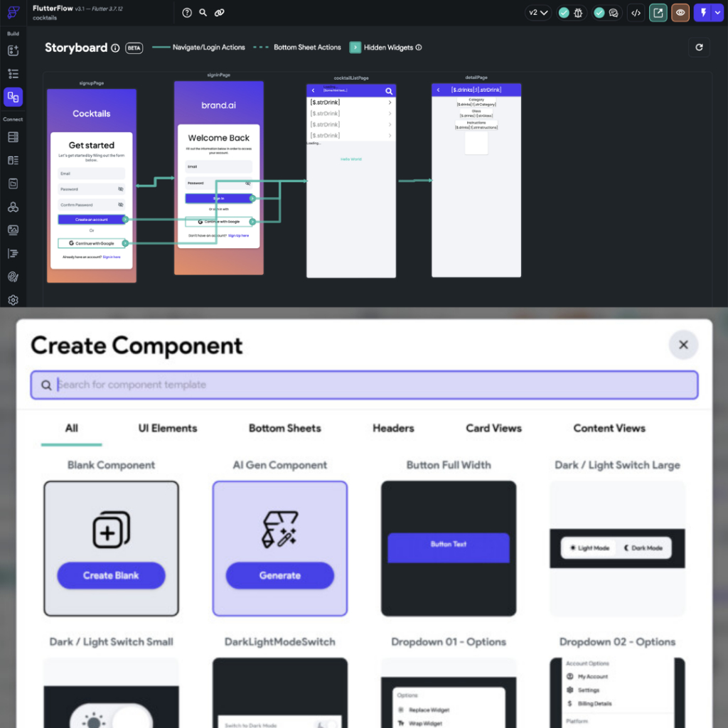Click the Generate AI component button
The width and height of the screenshot is (728, 728).
(x=280, y=575)
